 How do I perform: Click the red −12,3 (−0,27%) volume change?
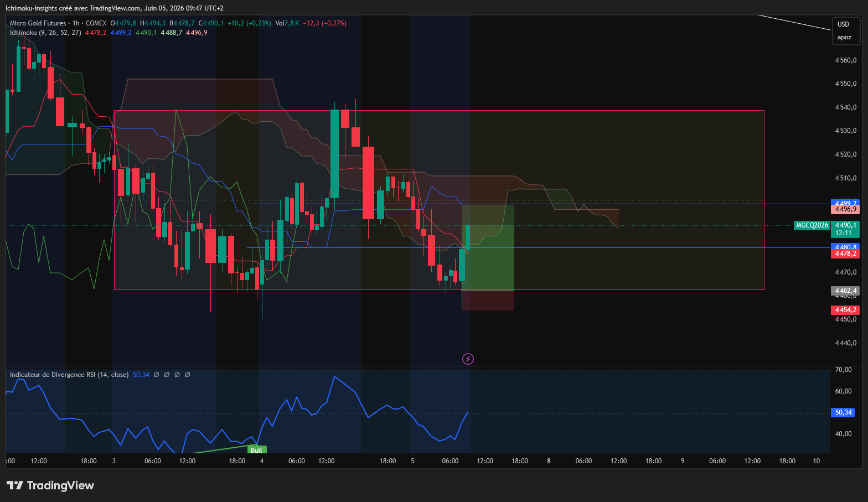click(x=324, y=23)
